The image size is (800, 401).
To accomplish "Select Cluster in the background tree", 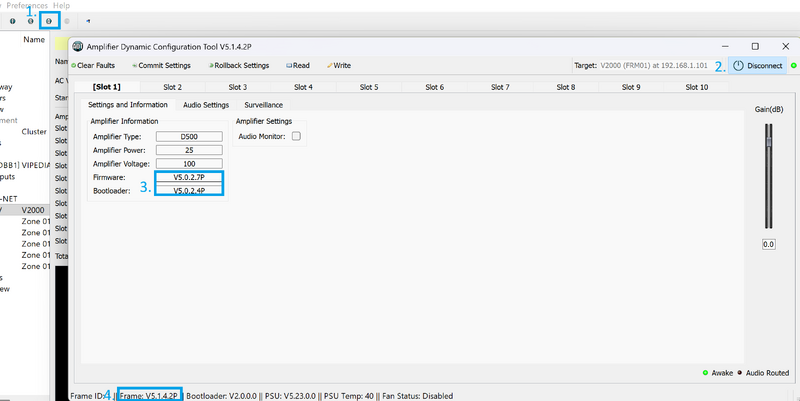I will 34,132.
